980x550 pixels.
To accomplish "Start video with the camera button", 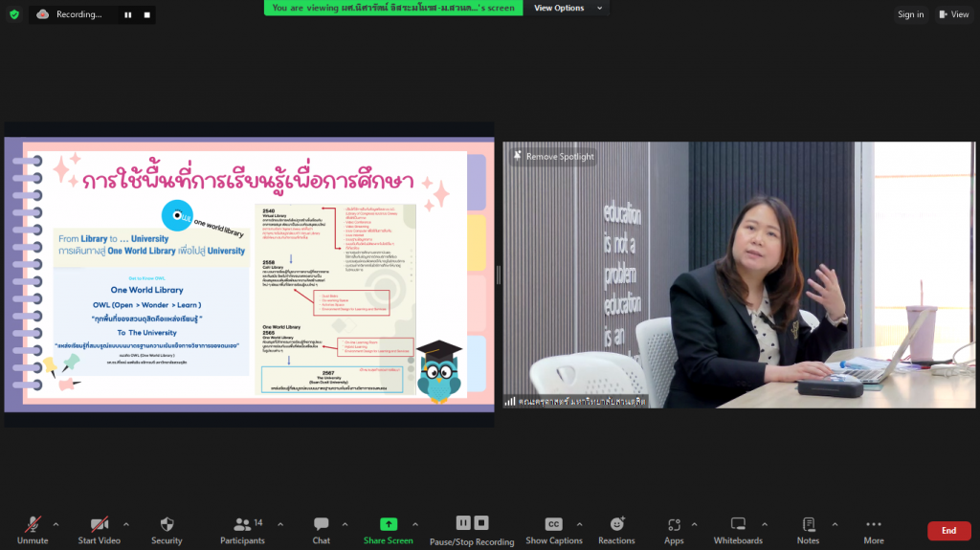I will point(99,525).
